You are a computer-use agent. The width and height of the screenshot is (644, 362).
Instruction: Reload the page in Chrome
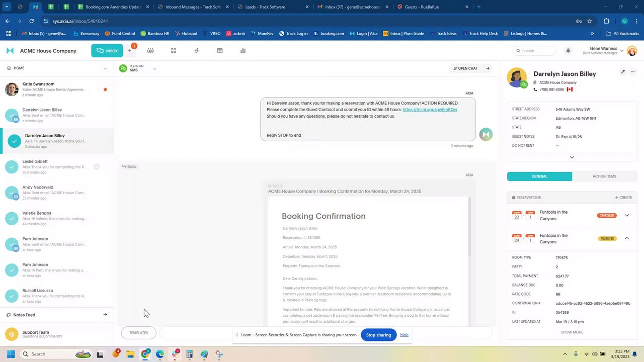31,21
